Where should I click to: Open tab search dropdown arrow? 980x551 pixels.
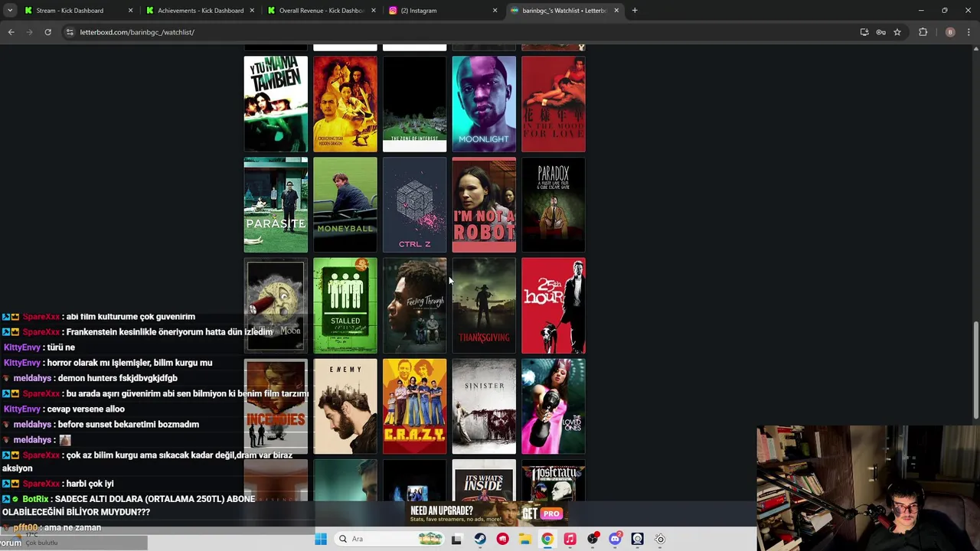[x=10, y=11]
